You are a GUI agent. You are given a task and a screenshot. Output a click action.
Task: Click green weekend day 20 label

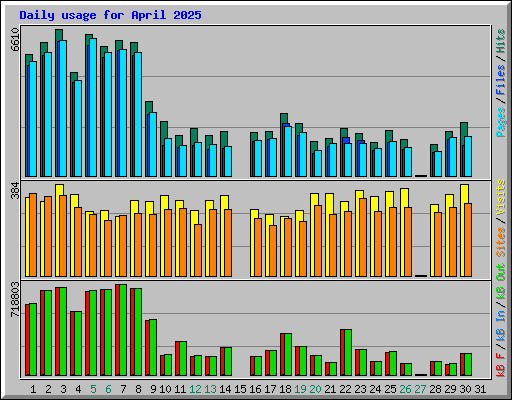tap(315, 389)
